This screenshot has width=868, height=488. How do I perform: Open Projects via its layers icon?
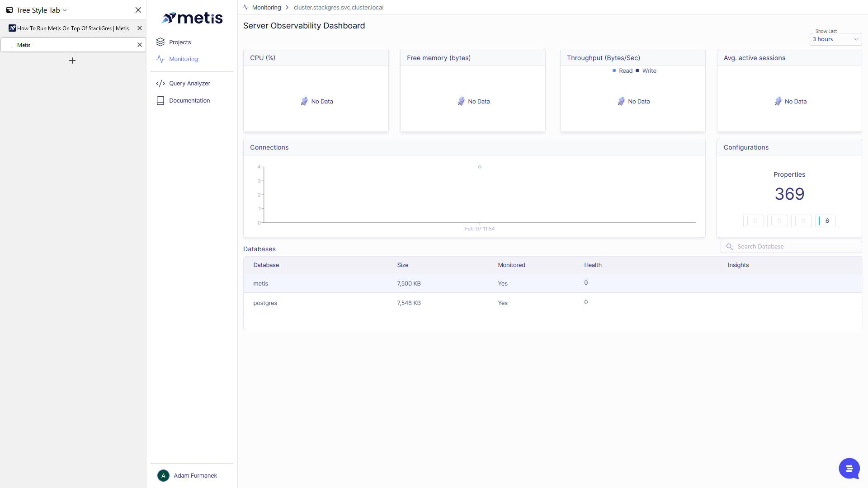[x=160, y=42]
